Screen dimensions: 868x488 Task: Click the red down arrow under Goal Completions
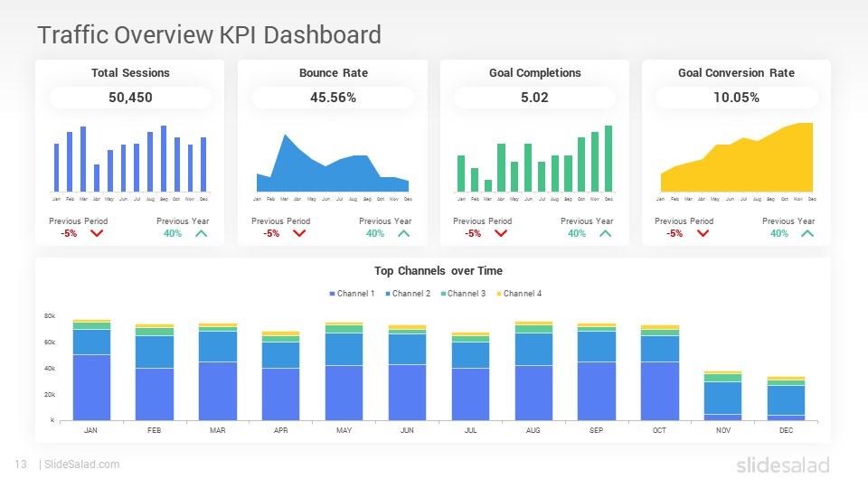pos(501,233)
